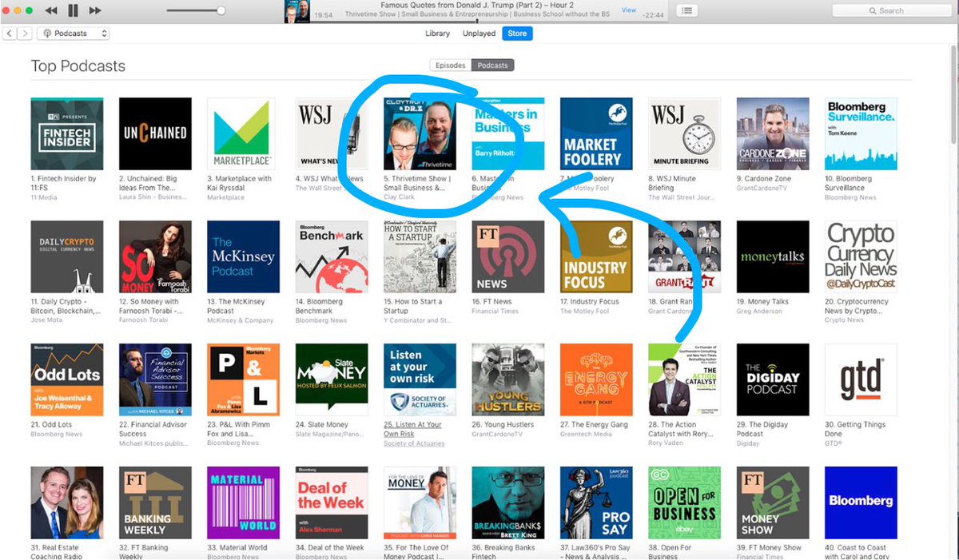Click the "19. Money Talks" title

762,302
